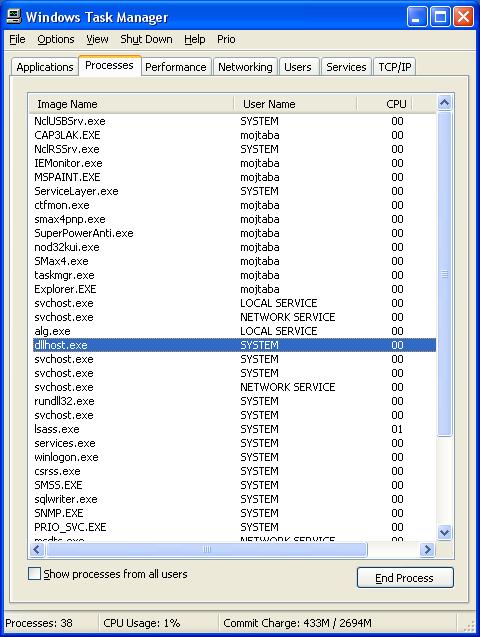Select the NclUSBSrv.exe process
Screen dimensions: 480x637
(234, 121)
